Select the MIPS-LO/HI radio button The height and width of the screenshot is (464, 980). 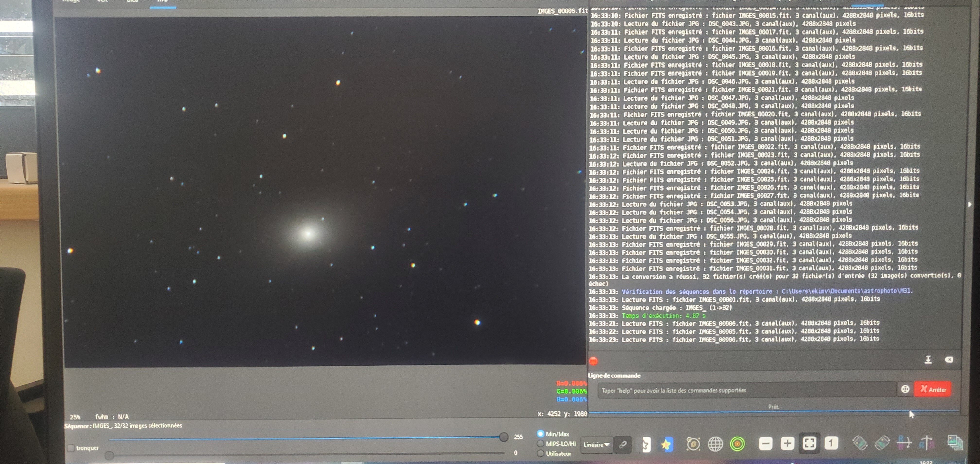coord(541,444)
